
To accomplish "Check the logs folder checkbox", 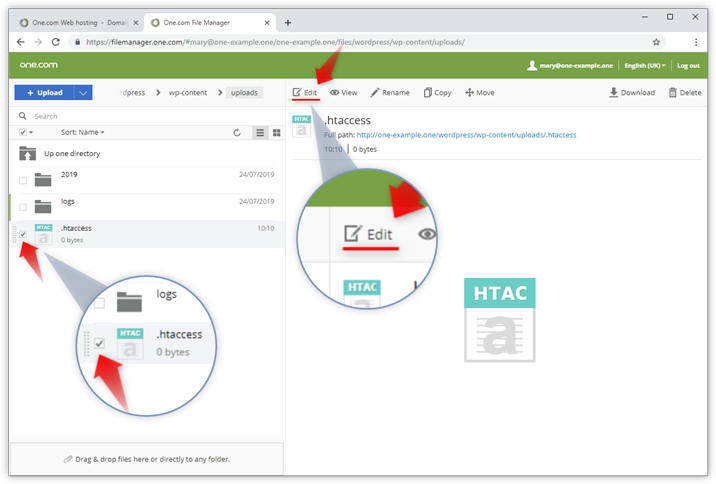I will click(x=23, y=207).
